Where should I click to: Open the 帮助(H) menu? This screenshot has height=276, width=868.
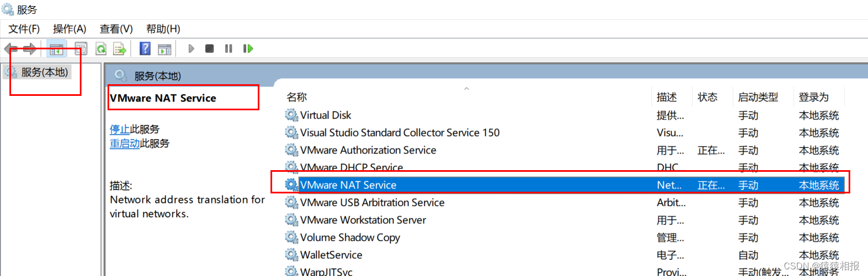click(x=163, y=29)
